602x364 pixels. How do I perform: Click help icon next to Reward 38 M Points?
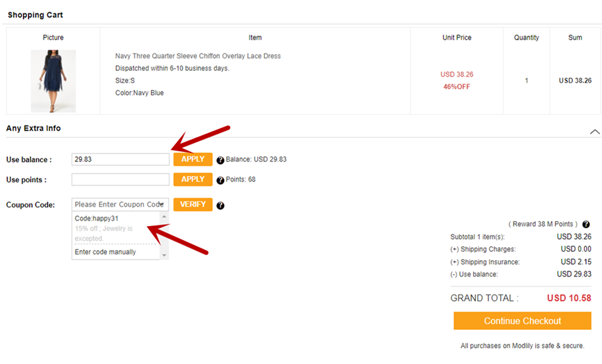pyautogui.click(x=586, y=225)
